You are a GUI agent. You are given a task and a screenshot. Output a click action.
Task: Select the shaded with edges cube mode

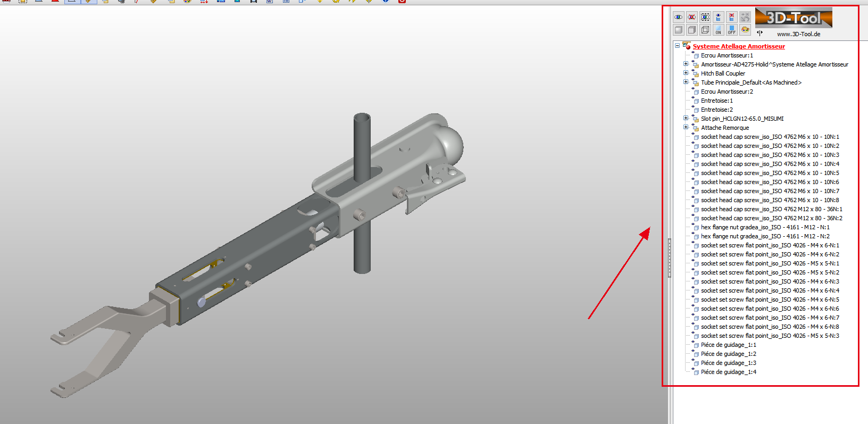click(x=691, y=30)
